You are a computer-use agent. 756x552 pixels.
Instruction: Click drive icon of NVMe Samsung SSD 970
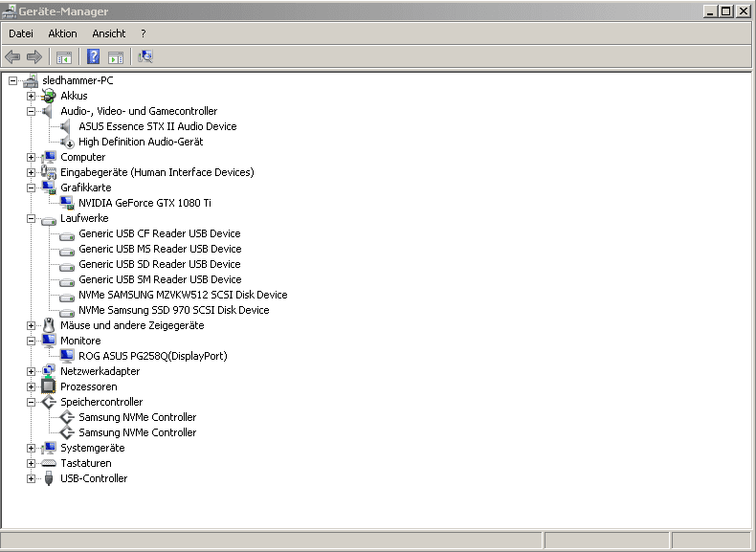[67, 313]
